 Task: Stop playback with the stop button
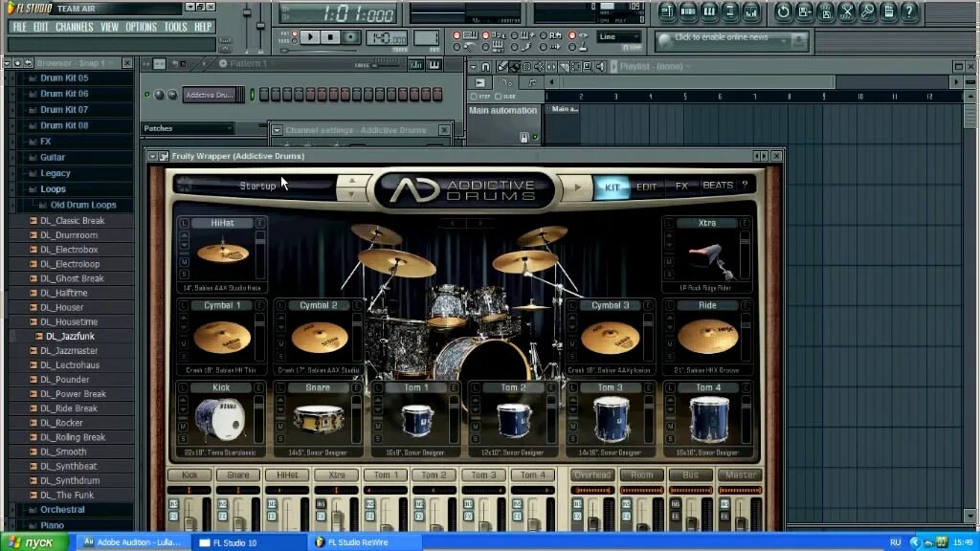point(330,37)
